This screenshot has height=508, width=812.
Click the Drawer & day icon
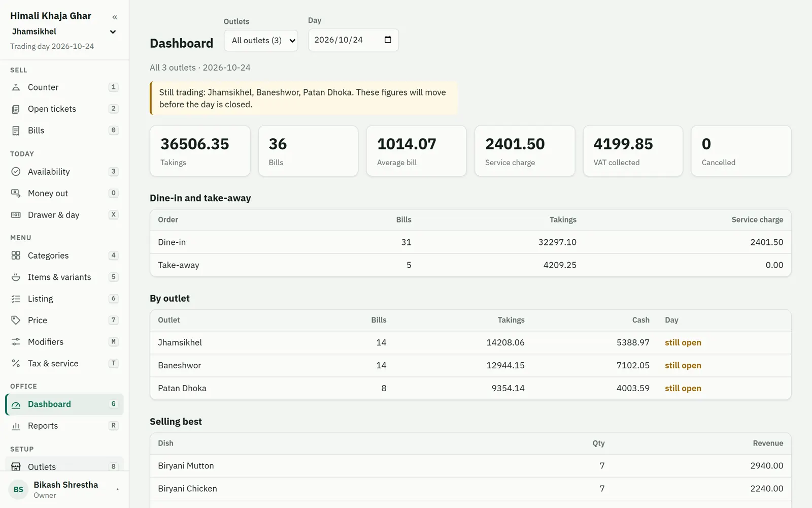16,215
